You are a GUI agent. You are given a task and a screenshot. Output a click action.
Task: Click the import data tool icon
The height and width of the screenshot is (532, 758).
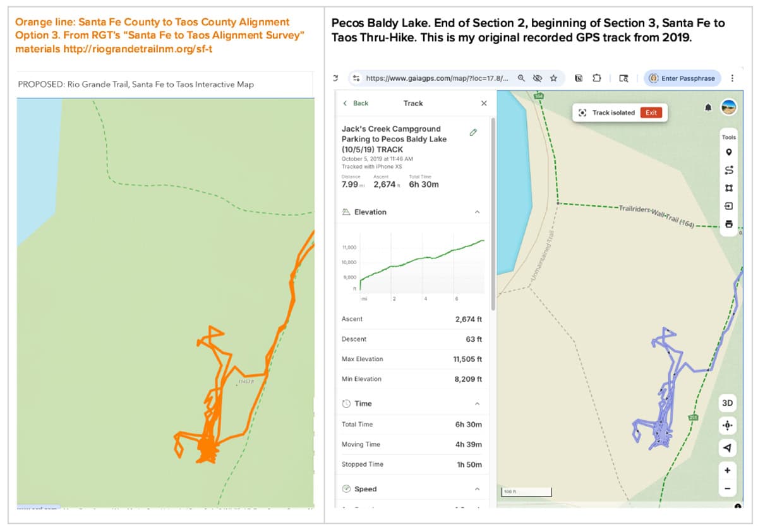pyautogui.click(x=728, y=206)
